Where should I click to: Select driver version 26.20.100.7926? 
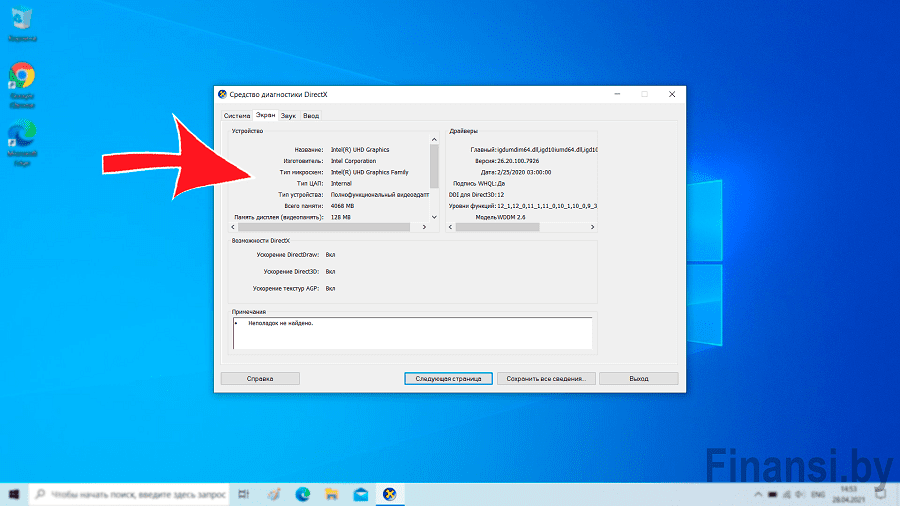point(518,161)
